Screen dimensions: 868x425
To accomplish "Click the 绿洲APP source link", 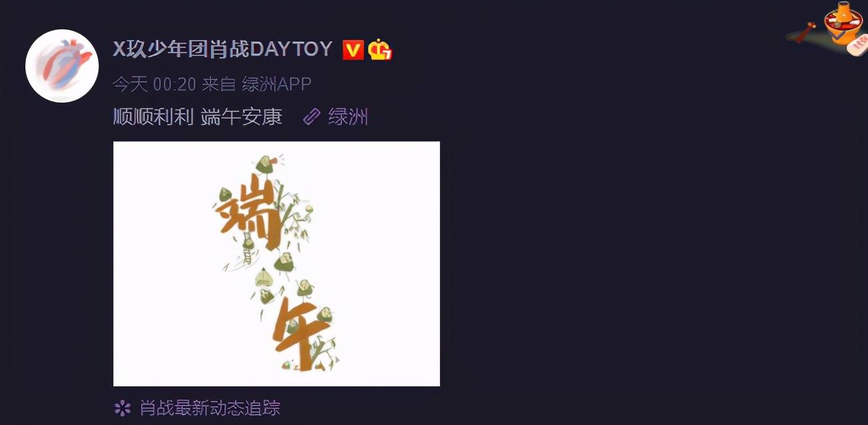I will coord(277,84).
